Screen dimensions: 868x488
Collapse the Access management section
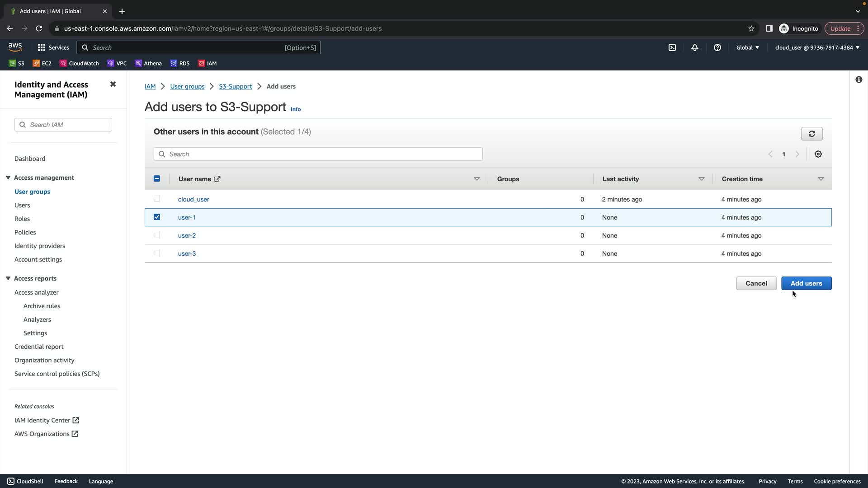[8, 178]
